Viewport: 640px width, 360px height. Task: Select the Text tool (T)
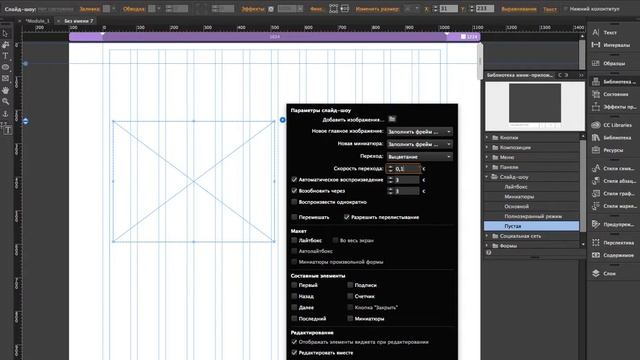5,56
